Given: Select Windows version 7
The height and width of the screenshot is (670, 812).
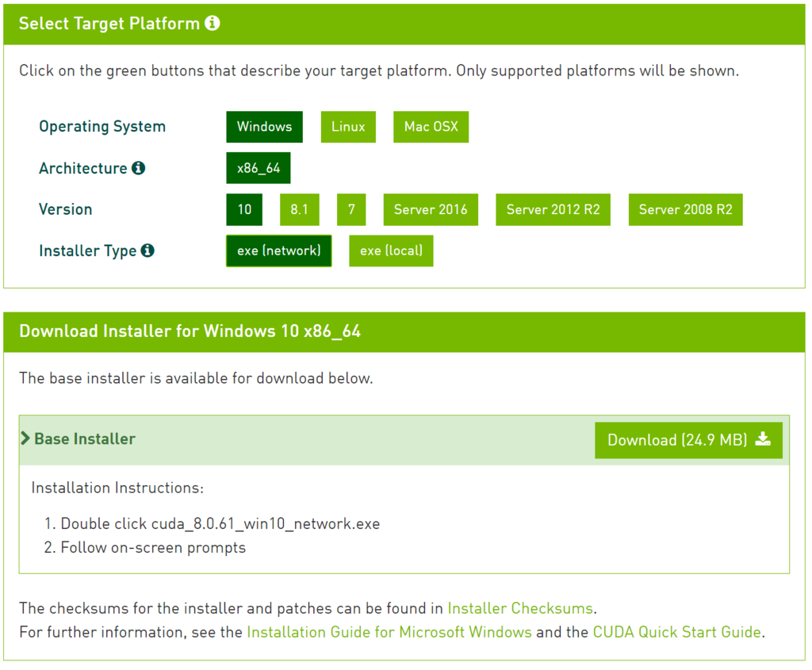Looking at the screenshot, I should coord(351,209).
